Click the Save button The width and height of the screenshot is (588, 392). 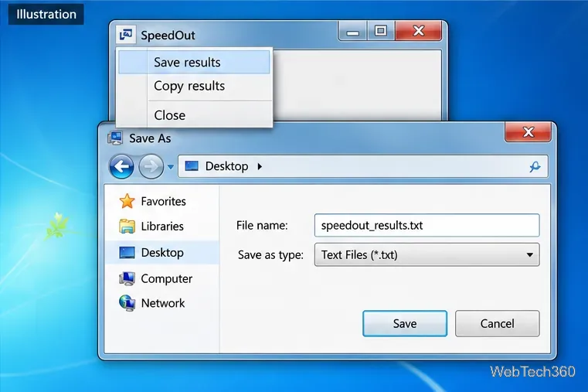[405, 323]
